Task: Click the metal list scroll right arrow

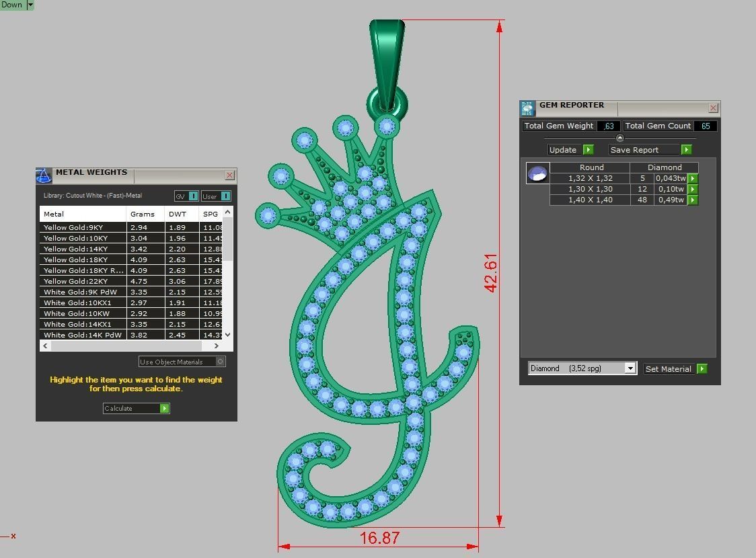Action: tap(216, 346)
